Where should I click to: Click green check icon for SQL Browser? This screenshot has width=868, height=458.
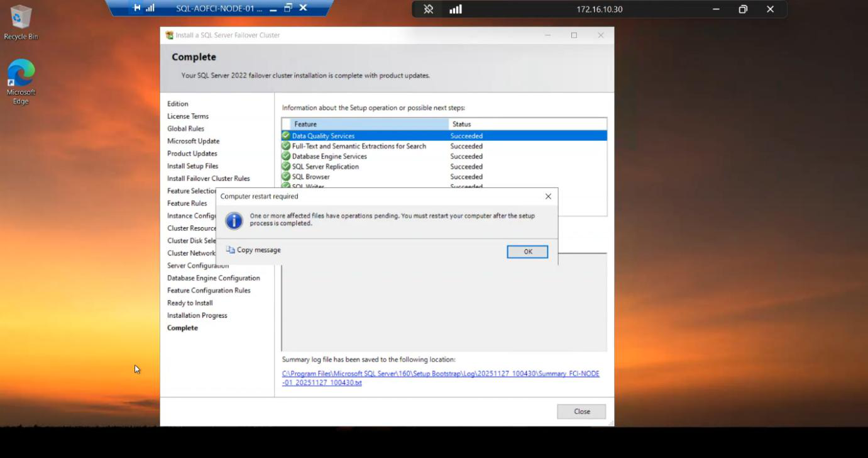286,177
